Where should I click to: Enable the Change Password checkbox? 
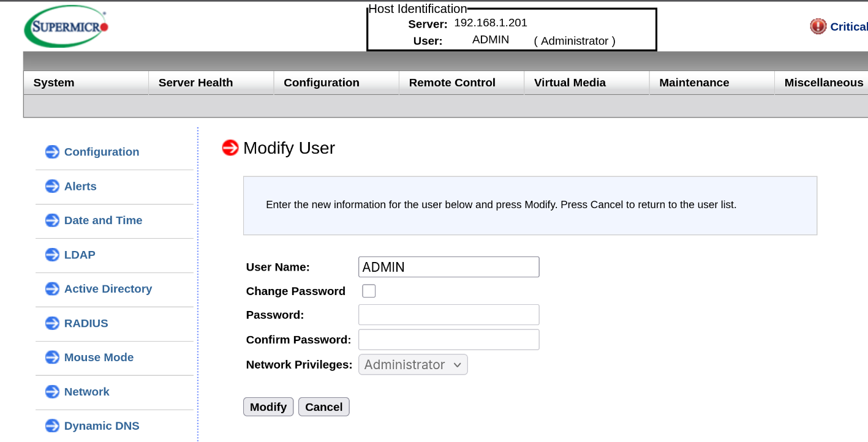pos(369,291)
